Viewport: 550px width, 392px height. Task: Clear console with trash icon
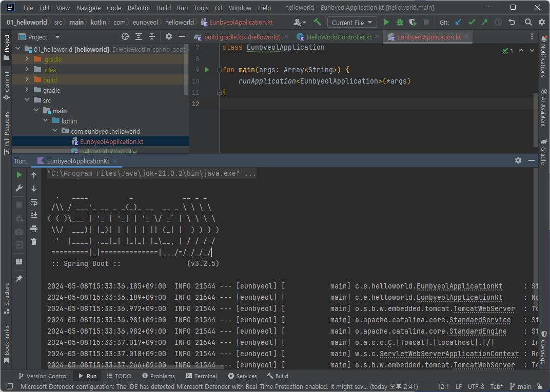tap(34, 242)
